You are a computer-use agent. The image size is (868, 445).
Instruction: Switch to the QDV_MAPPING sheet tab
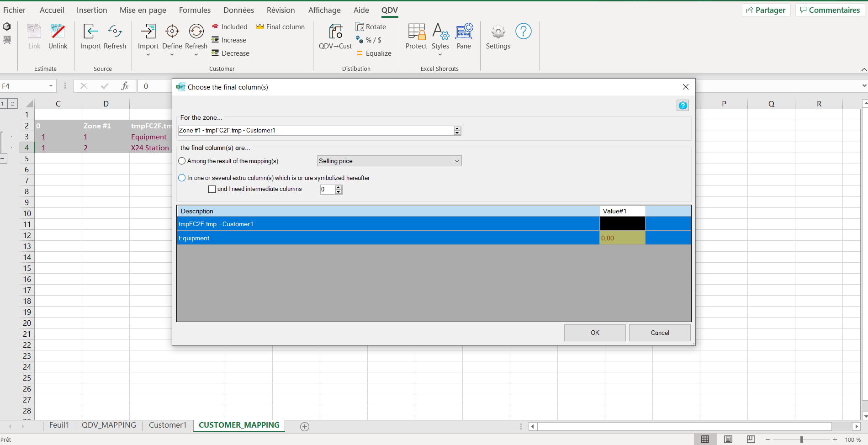[109, 425]
